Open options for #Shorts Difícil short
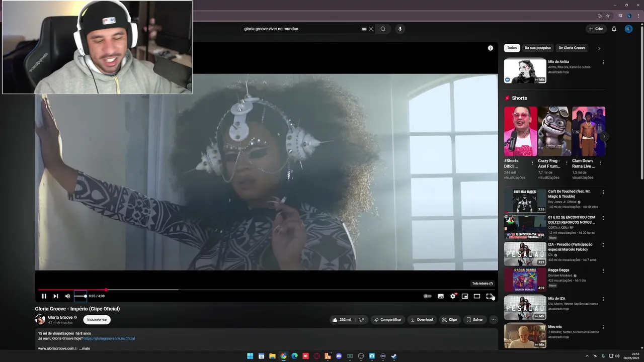Image resolution: width=644 pixels, height=362 pixels. (533, 163)
